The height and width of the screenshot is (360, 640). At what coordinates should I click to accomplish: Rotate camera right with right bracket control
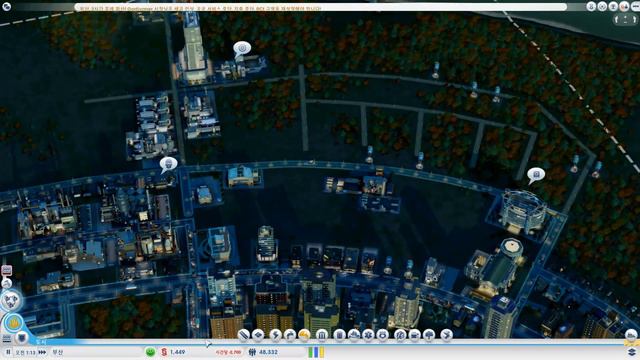tap(634, 19)
